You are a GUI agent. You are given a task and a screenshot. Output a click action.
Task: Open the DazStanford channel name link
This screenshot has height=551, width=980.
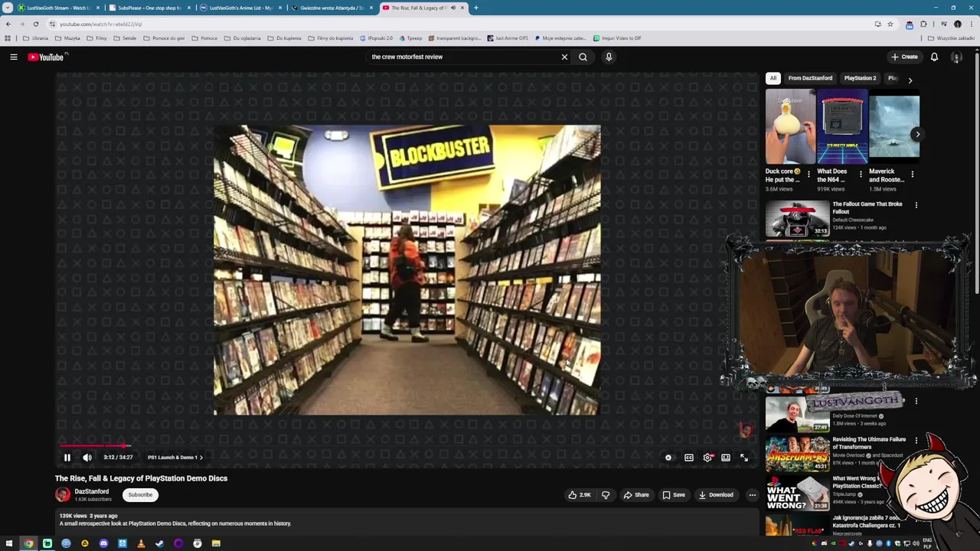92,491
